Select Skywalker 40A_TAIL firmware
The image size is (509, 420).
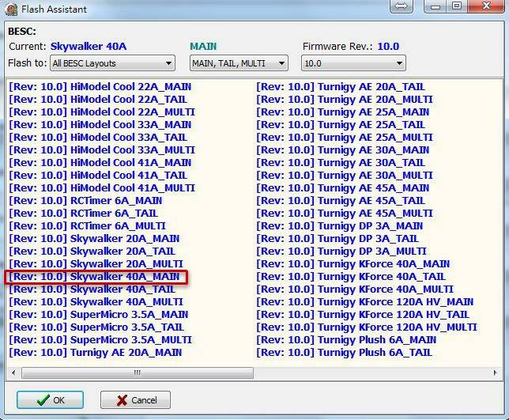click(x=92, y=289)
